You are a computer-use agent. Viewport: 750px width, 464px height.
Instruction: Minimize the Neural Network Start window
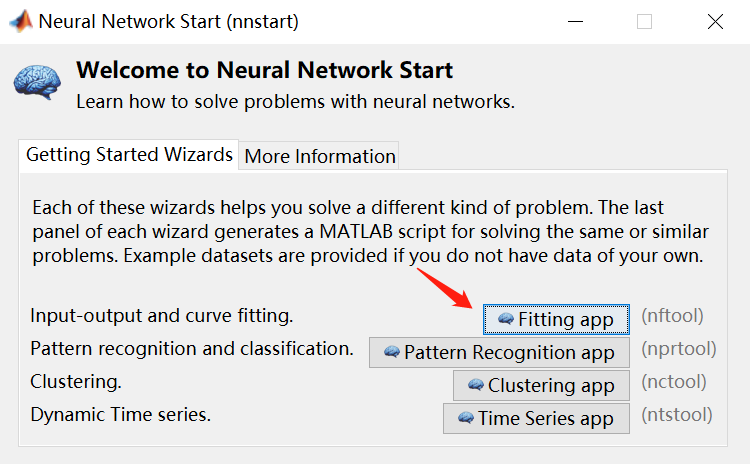click(x=575, y=21)
